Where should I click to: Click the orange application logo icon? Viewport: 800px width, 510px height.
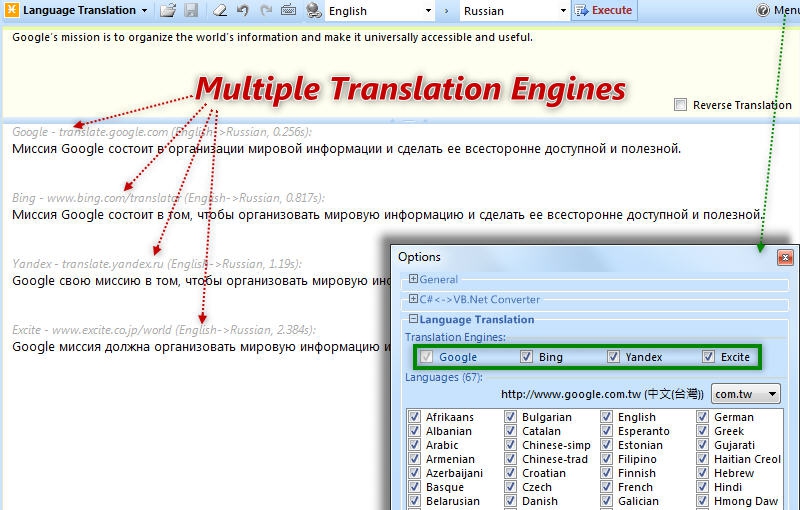[11, 10]
